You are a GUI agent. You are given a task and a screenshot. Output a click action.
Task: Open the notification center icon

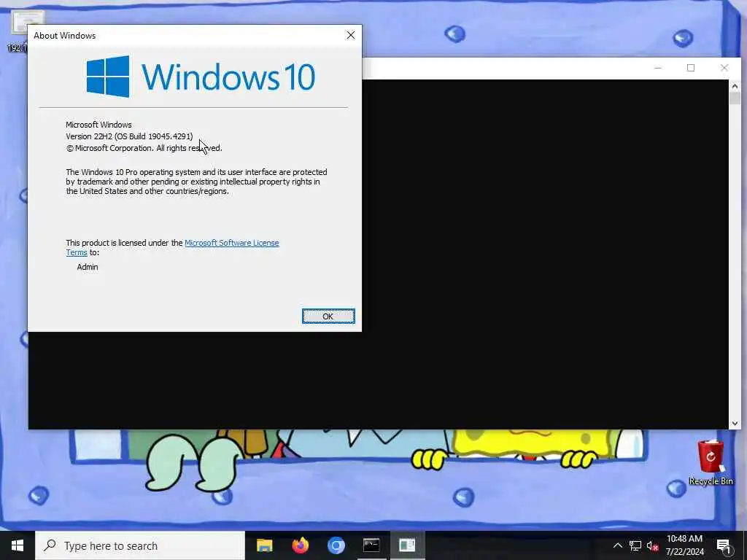(724, 545)
